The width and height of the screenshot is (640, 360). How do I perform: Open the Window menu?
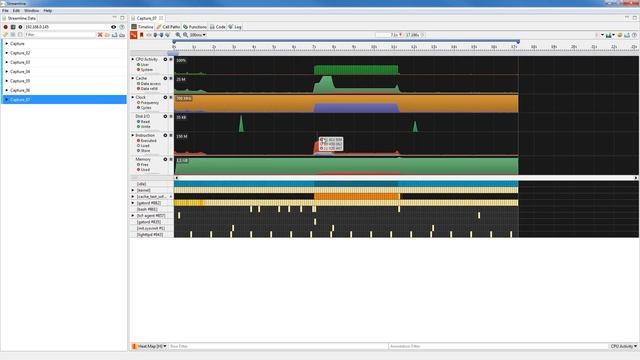point(31,11)
